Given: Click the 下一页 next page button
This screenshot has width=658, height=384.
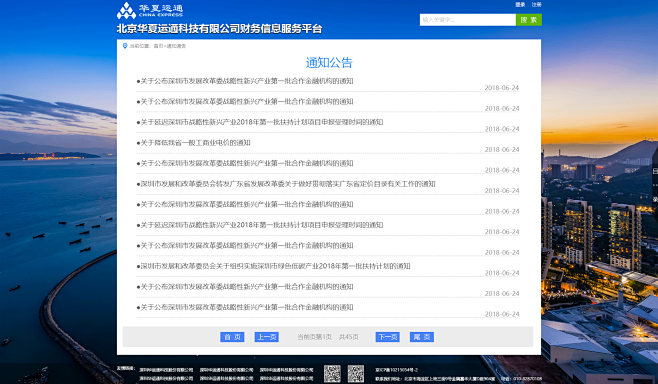Looking at the screenshot, I should coord(387,337).
